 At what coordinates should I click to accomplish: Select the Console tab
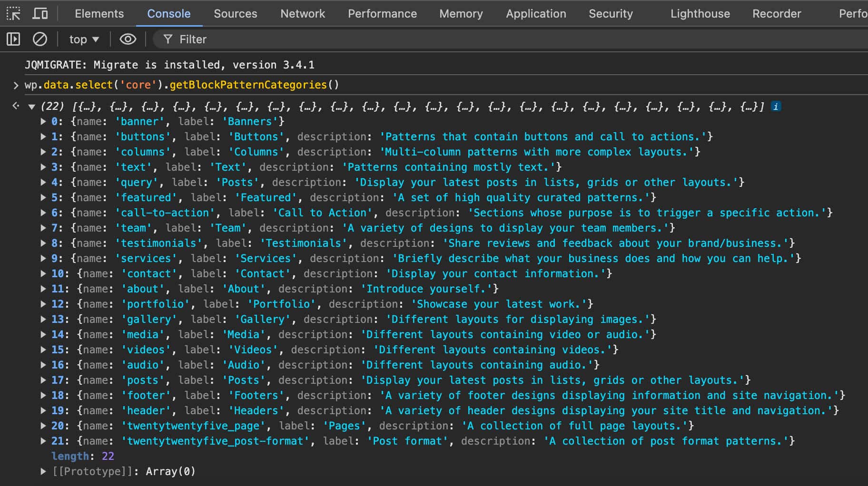click(x=168, y=14)
